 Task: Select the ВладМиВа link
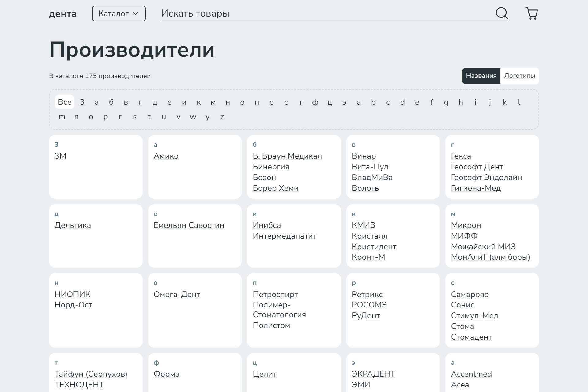372,177
